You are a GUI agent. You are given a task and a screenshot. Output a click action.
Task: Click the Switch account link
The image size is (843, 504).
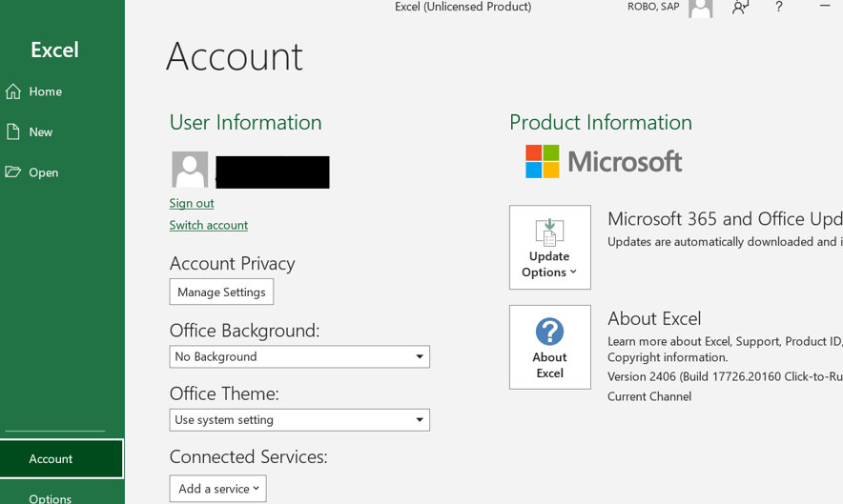[209, 225]
